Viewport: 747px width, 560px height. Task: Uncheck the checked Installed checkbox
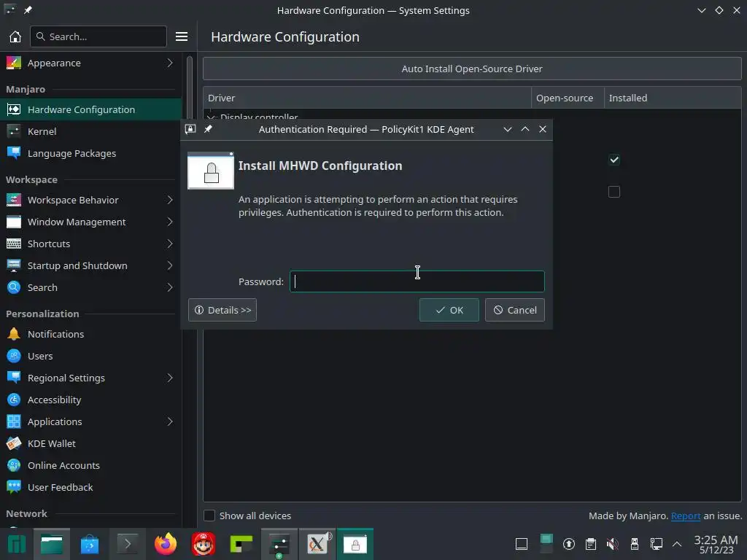click(614, 160)
